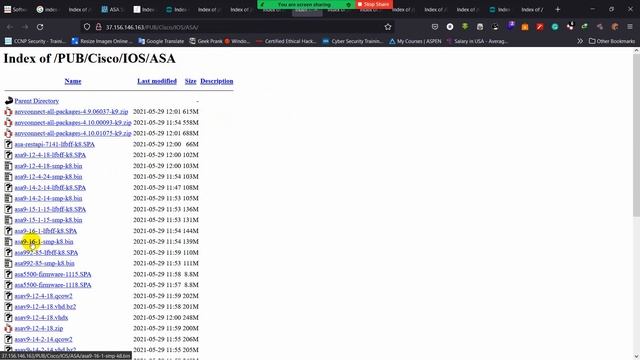Image resolution: width=640 pixels, height=360 pixels.
Task: Download asa992-85-smp-k8.bin
Action: click(x=44, y=263)
